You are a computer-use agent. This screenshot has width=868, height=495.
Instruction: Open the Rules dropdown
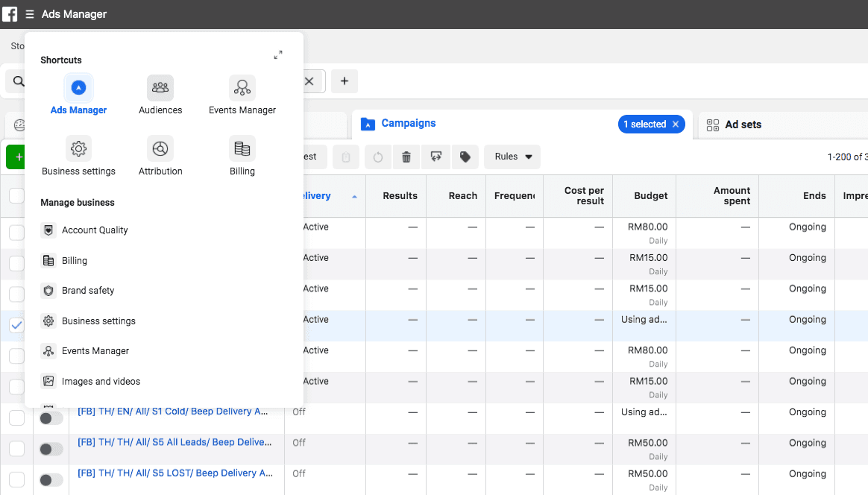(x=512, y=157)
